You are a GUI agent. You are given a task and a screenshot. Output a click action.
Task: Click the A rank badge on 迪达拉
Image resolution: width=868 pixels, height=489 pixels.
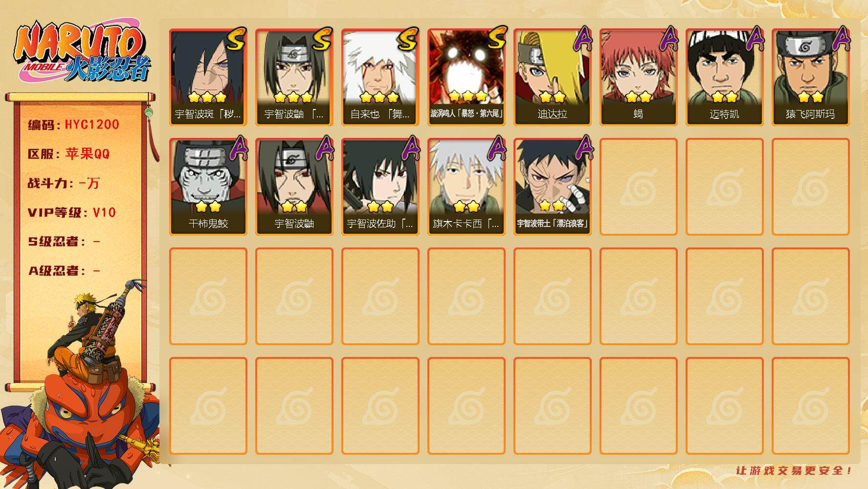click(x=581, y=39)
